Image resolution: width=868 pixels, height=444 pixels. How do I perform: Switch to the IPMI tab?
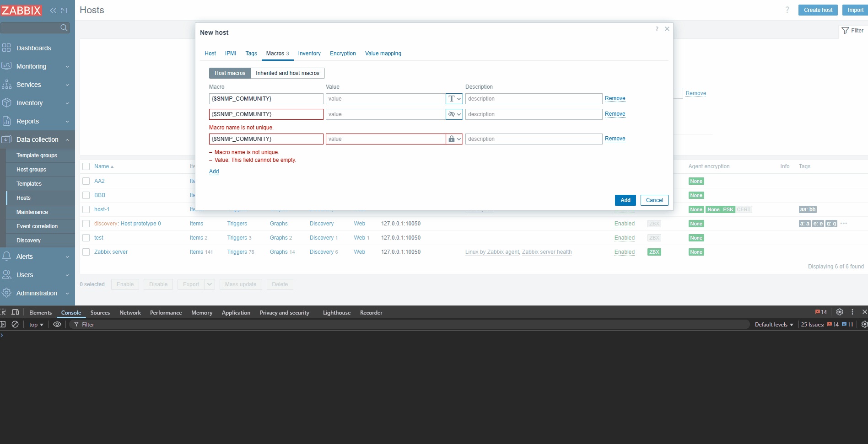231,53
